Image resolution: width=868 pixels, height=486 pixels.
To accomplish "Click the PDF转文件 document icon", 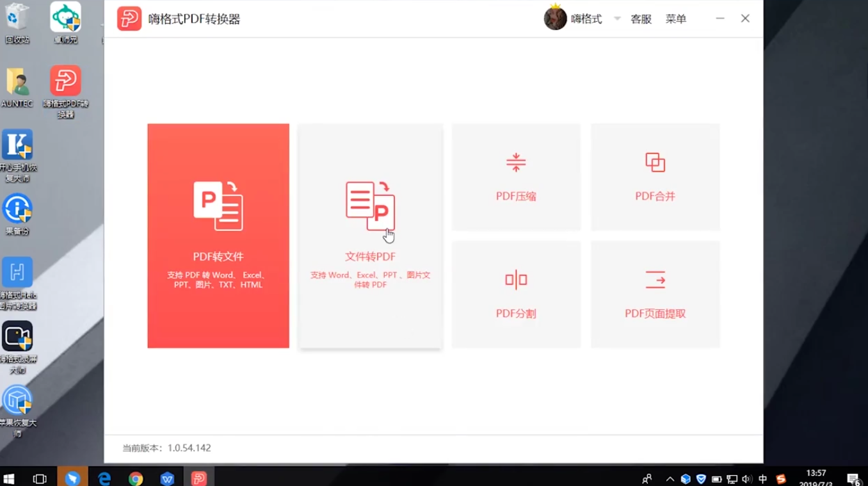I will (218, 206).
